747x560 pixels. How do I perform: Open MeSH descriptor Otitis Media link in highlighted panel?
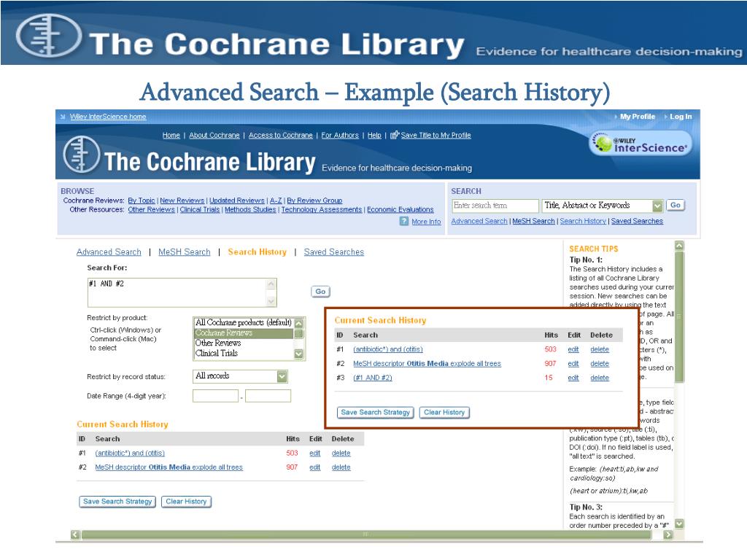coord(427,363)
